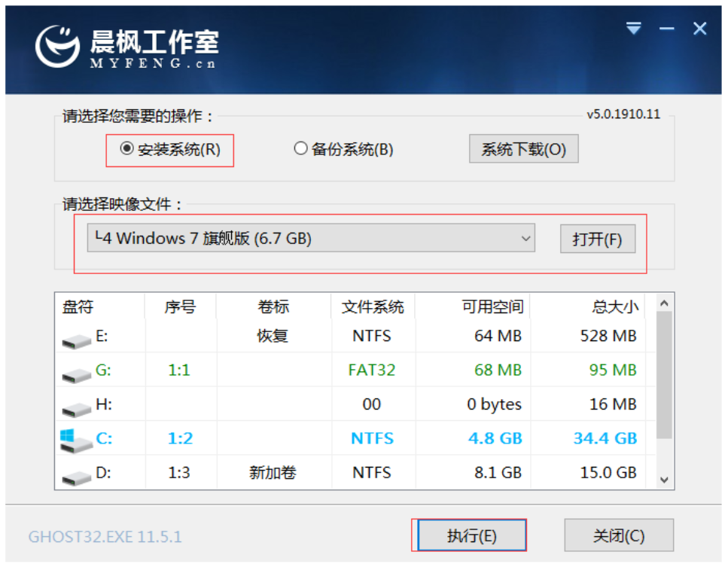Select the G: drive letter

pyautogui.click(x=103, y=370)
